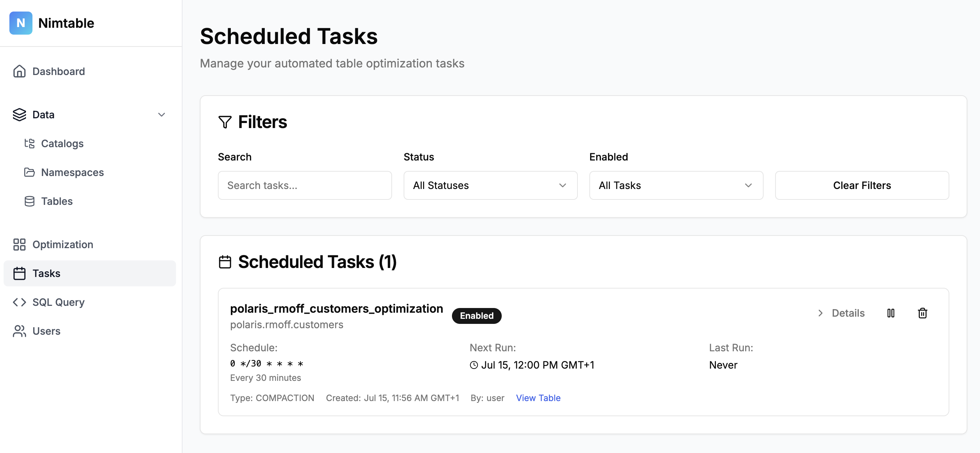Open the All Statuses dropdown
Viewport: 980px width, 453px height.
click(x=490, y=185)
